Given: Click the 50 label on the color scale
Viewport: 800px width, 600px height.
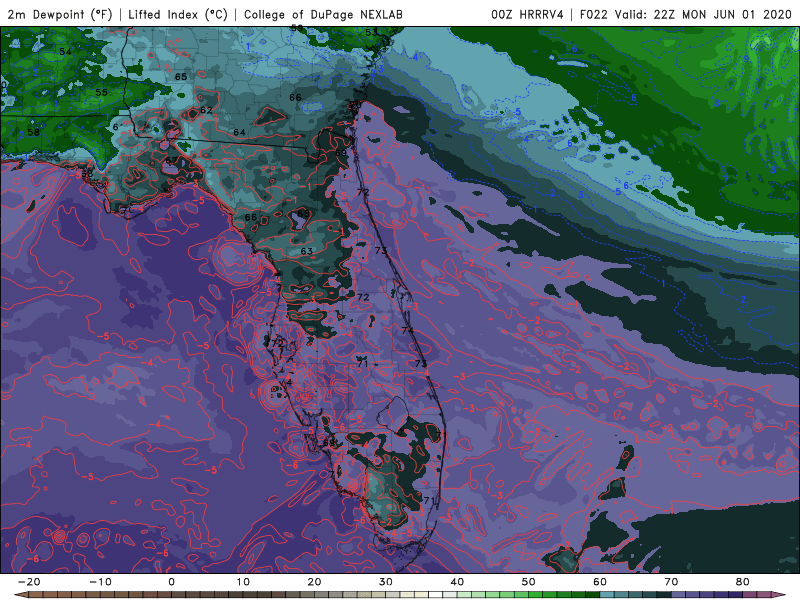Looking at the screenshot, I should 529,582.
